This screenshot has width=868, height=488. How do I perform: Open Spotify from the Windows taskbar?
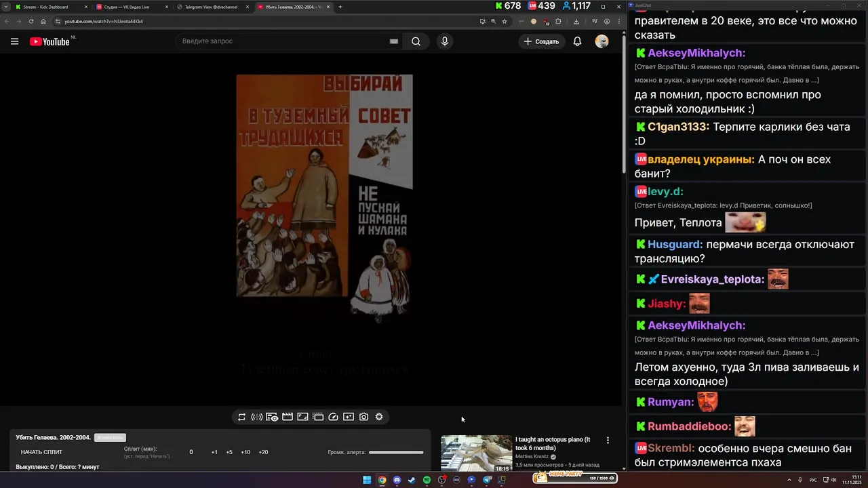427,480
